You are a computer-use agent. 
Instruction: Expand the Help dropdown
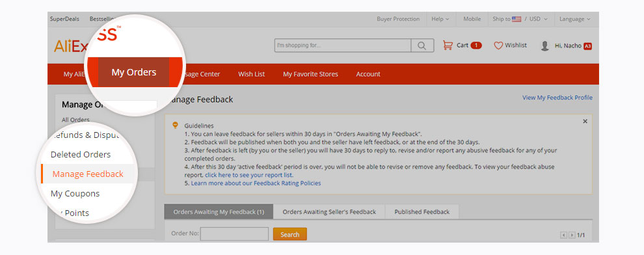[x=440, y=19]
